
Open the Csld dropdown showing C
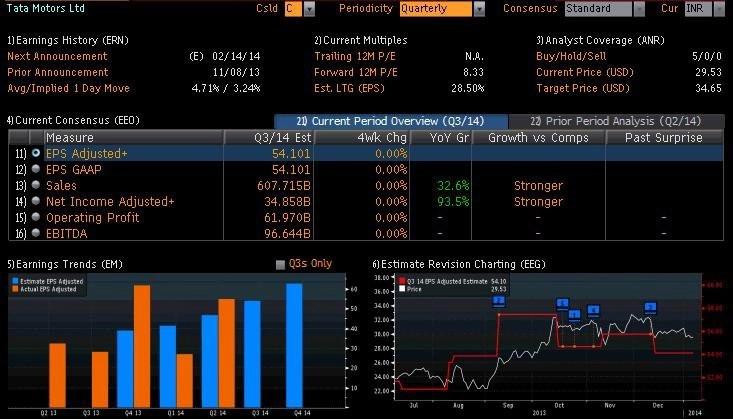(x=300, y=9)
